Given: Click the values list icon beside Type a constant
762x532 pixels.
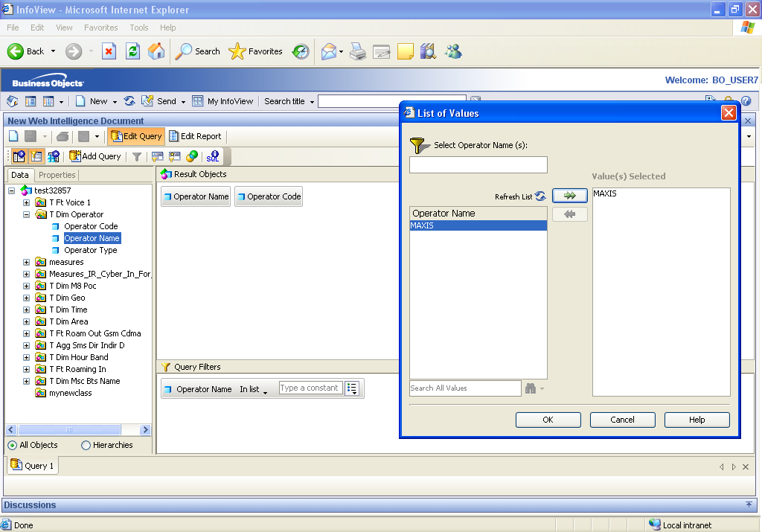Looking at the screenshot, I should [352, 388].
